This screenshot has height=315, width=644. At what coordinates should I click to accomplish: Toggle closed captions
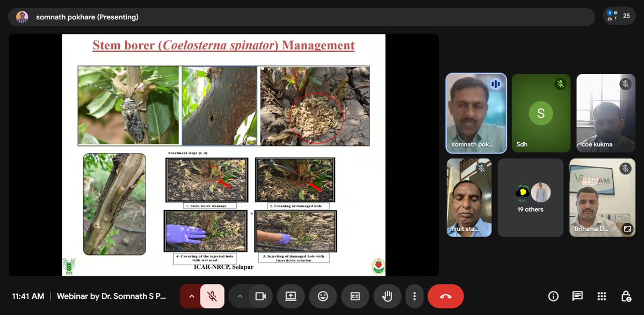(355, 296)
